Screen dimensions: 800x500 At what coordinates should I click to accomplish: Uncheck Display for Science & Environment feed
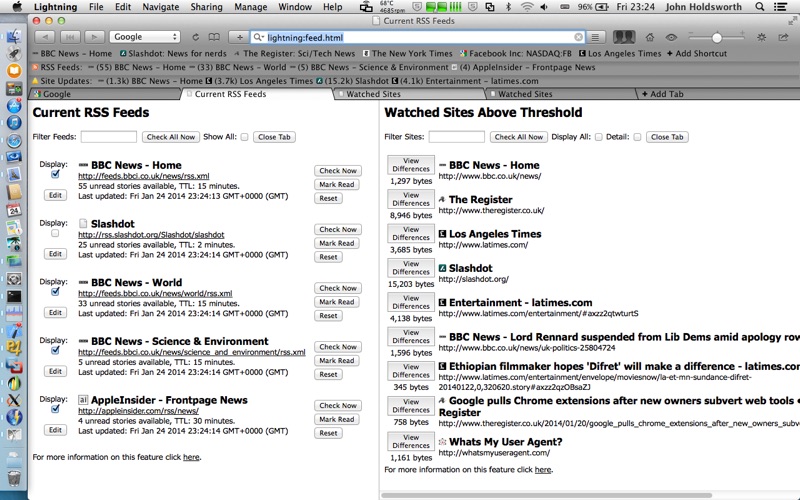coord(55,351)
